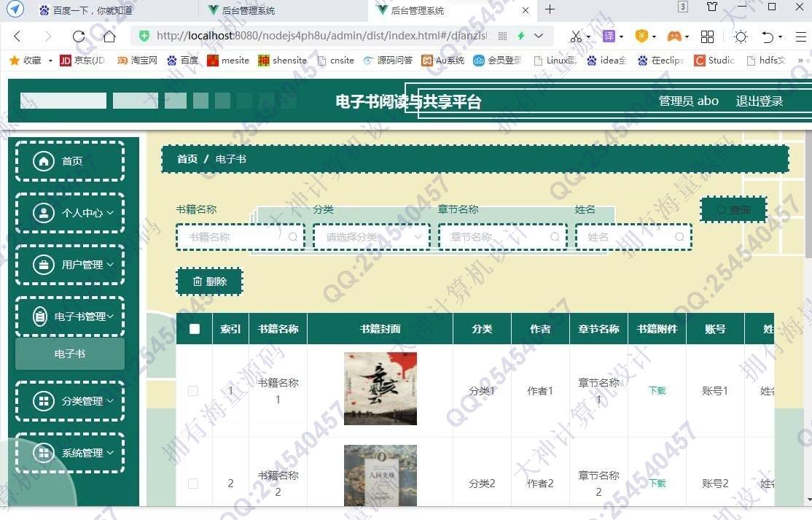Click the lightning speed-mode icon
The image size is (812, 520).
click(x=520, y=36)
